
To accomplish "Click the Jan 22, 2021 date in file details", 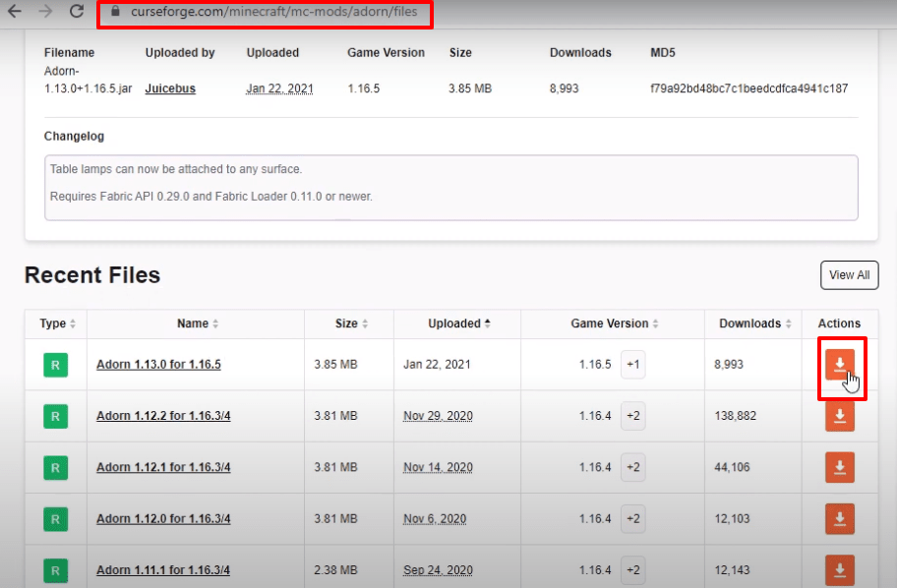I will [279, 88].
